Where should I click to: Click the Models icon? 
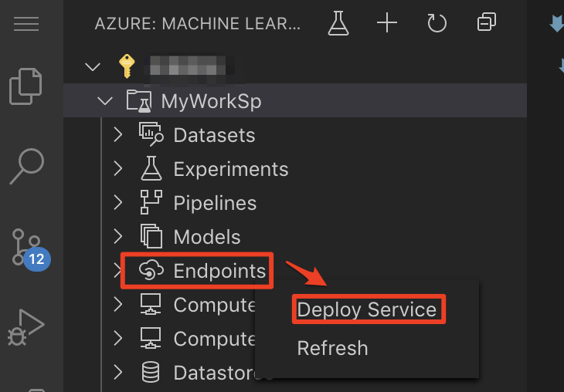click(x=151, y=236)
